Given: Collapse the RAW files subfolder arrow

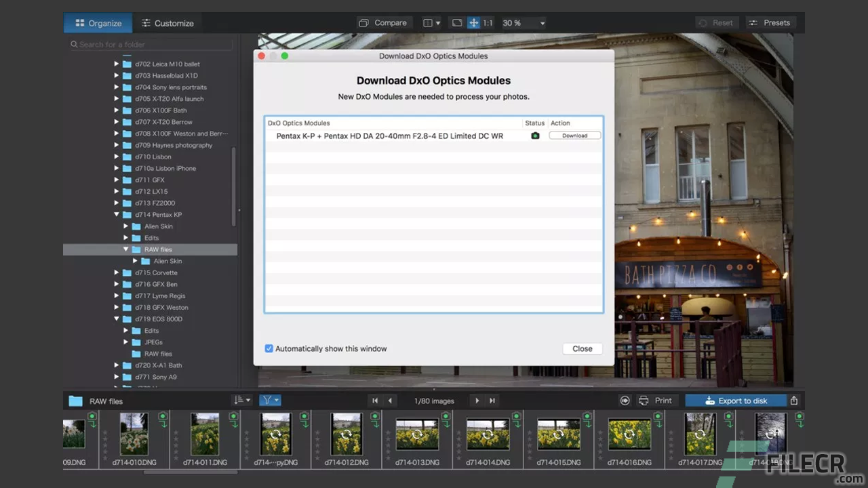Looking at the screenshot, I should [126, 249].
